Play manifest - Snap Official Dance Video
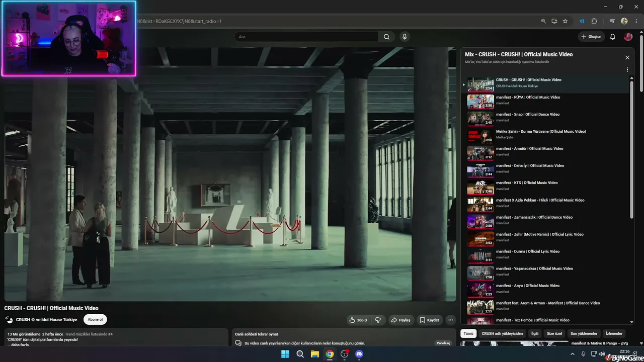Viewport: 644px width, 362px height. (x=545, y=118)
